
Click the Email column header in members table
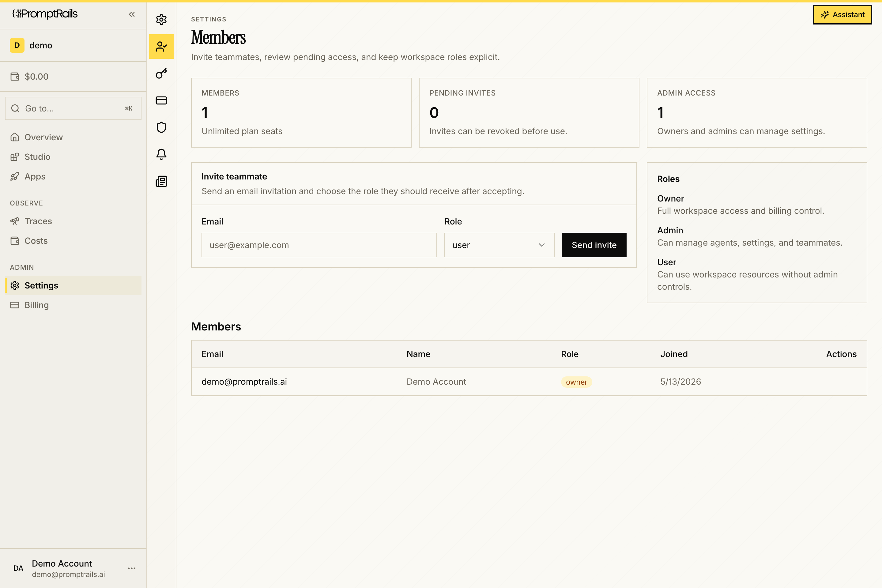pyautogui.click(x=212, y=354)
